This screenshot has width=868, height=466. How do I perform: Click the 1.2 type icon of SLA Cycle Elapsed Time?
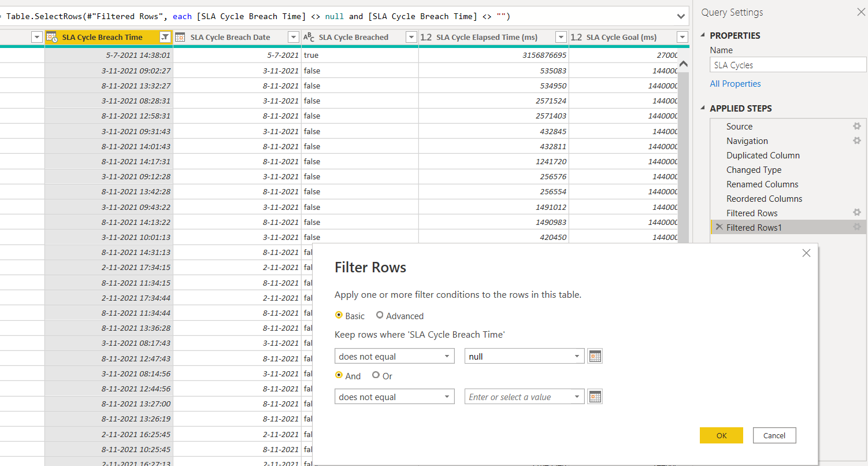coord(426,37)
